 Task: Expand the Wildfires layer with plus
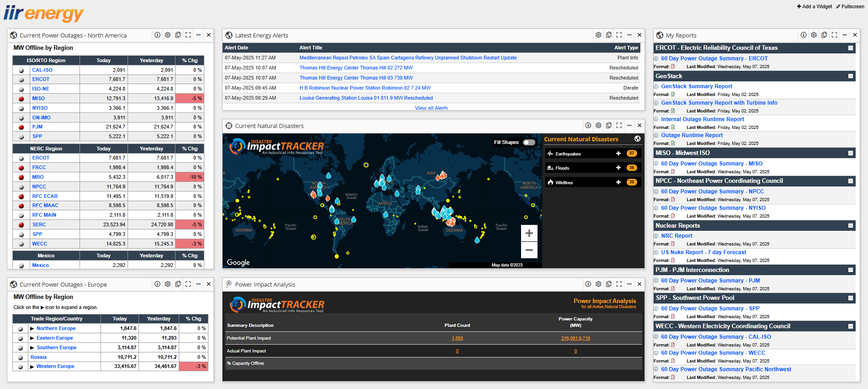pos(618,182)
